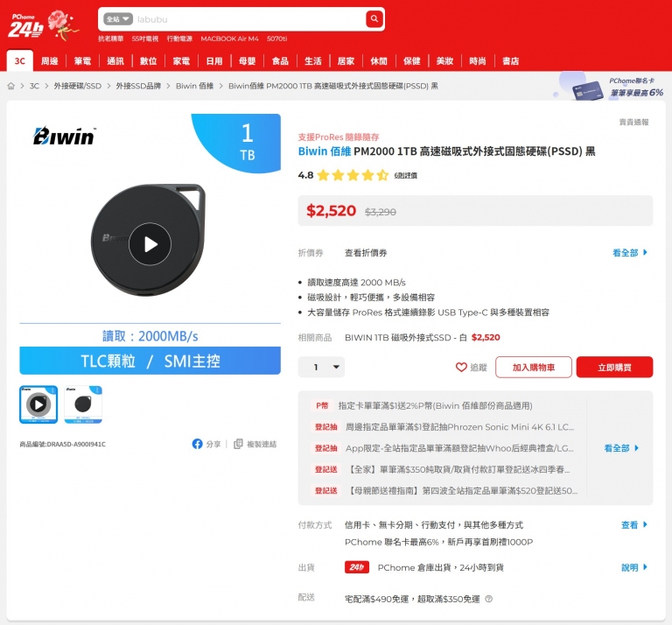Go to the Biwin 佰維 breadcrumb link
Image resolution: width=672 pixels, height=625 pixels.
coord(194,86)
